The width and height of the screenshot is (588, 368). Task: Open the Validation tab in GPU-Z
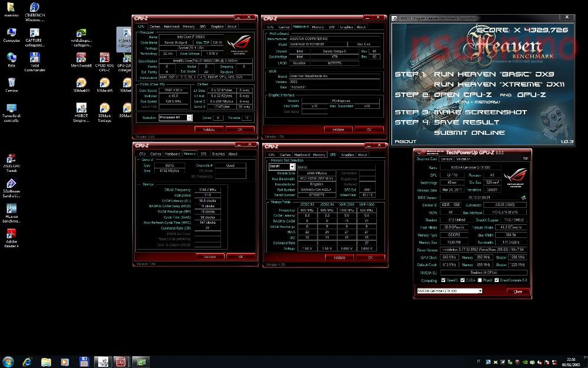(463, 159)
